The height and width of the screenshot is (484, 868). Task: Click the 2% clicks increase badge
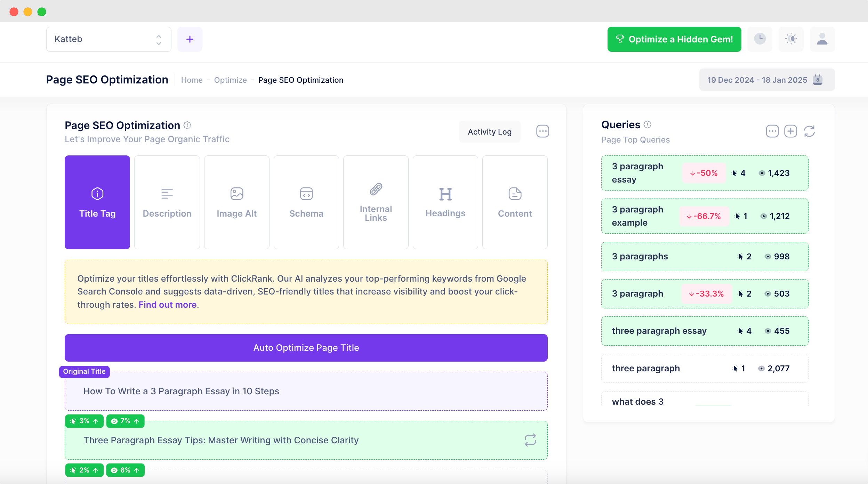click(85, 470)
